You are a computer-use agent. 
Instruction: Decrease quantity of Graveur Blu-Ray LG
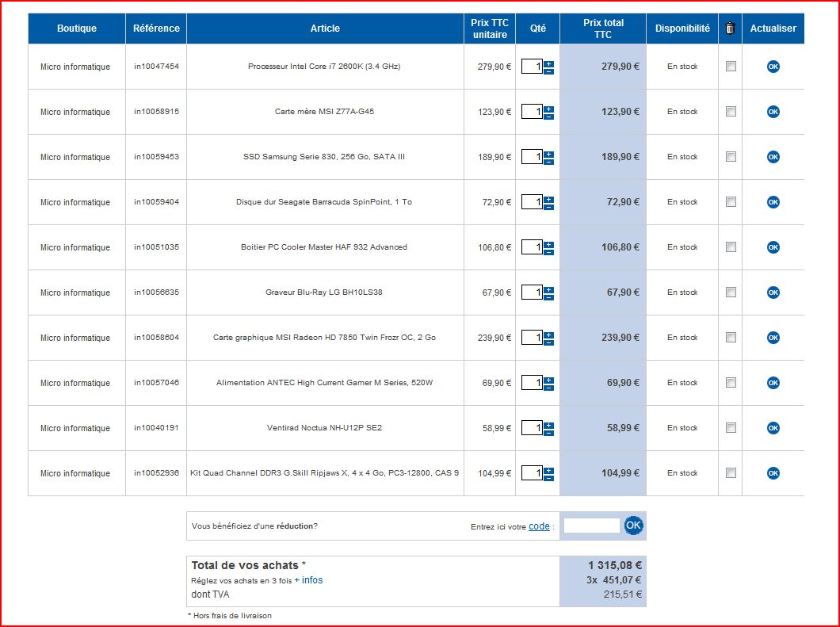coord(549,296)
